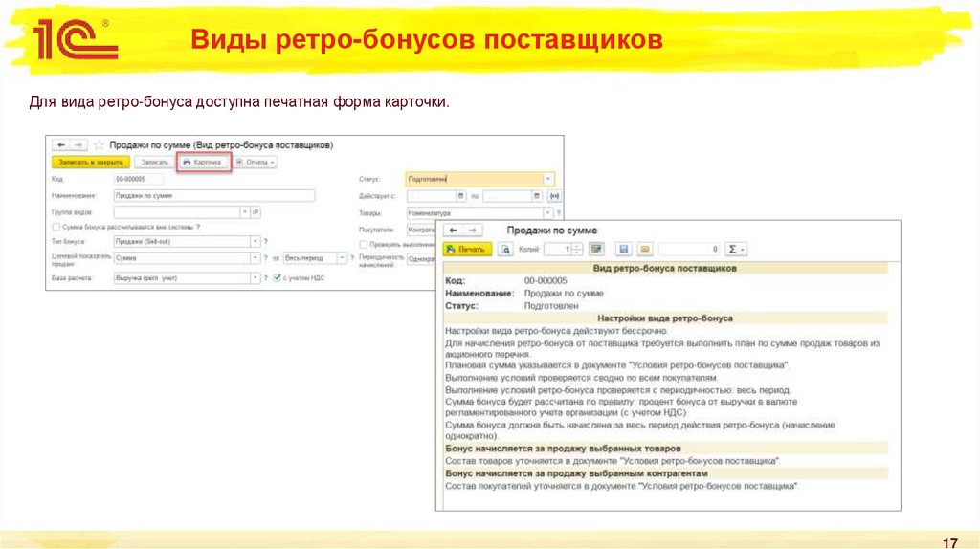This screenshot has height=549, width=980.
Task: Send printed form by email icon
Action: pyautogui.click(x=645, y=250)
